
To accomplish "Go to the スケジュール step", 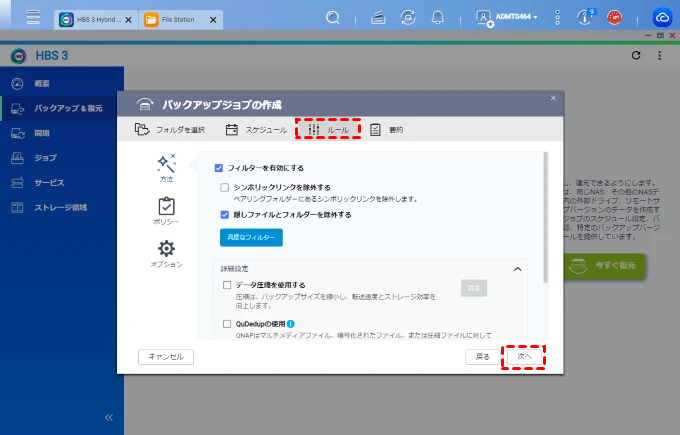I will tap(256, 129).
